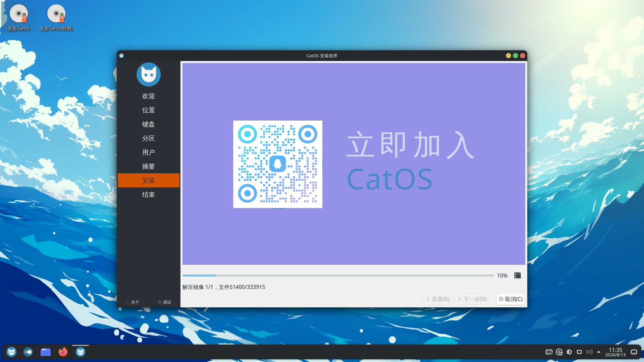This screenshot has width=644, height=362.
Task: Click the CatOS cat logo in sidebar
Action: [x=149, y=74]
